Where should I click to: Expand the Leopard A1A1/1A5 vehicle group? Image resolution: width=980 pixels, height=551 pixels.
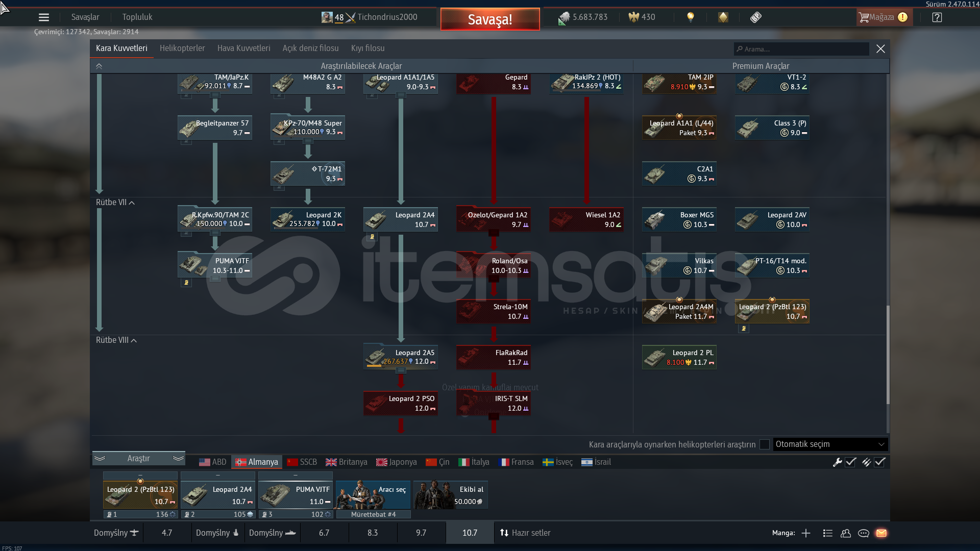(x=401, y=95)
